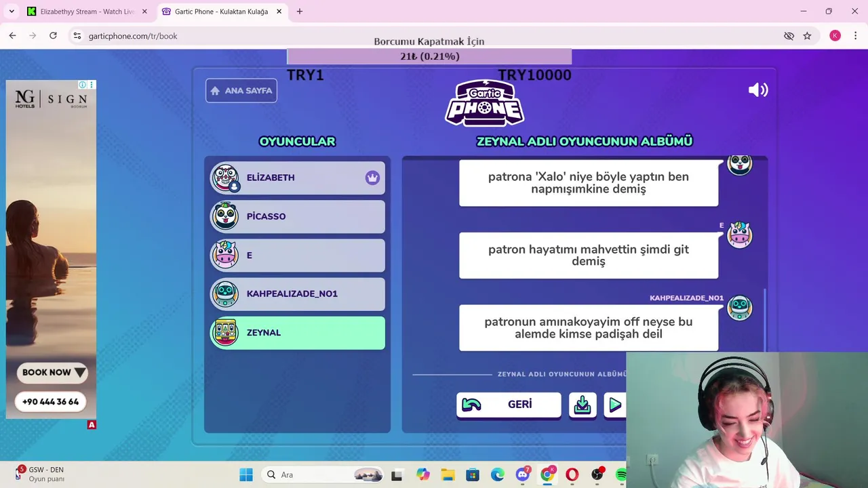868x488 pixels.
Task: Click player E's unicorn avatar in list
Action: coord(225,255)
